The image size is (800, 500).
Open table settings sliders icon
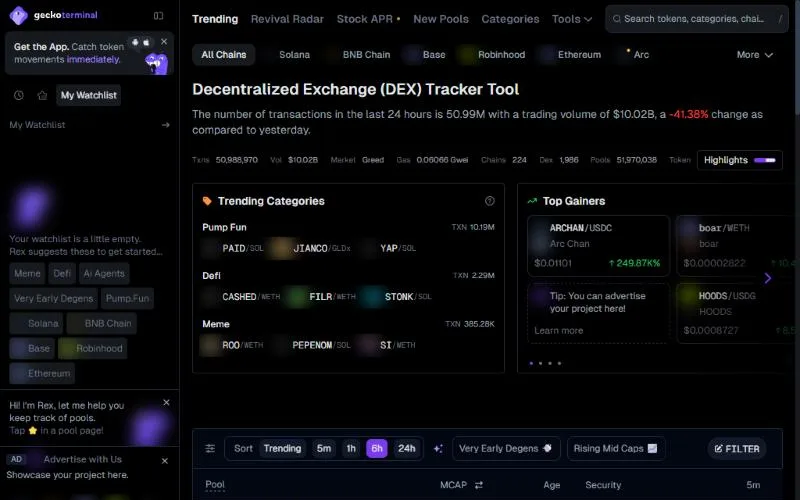(210, 448)
